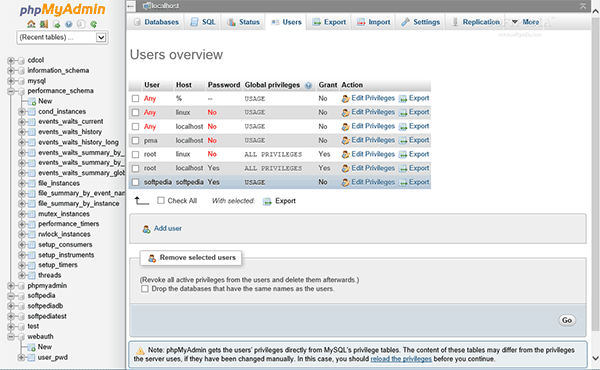Click Export icon for root linux row
Screen dimensions: 600x370
coord(403,155)
